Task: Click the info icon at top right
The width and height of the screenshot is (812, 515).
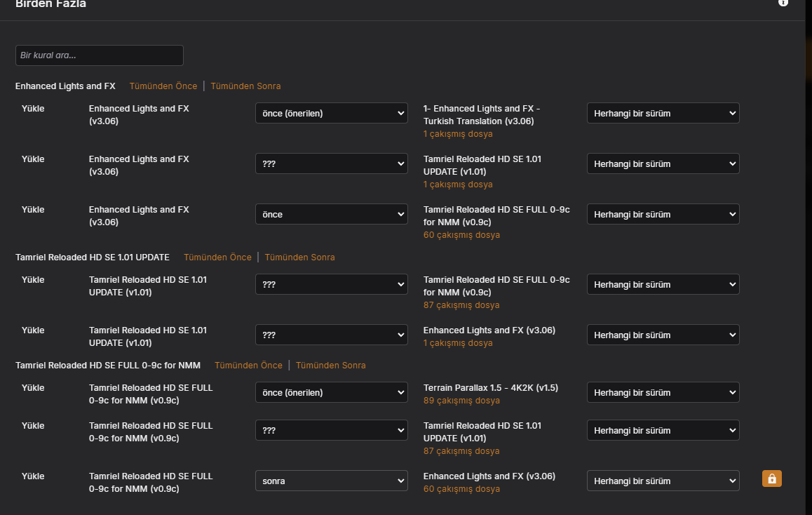Action: click(783, 3)
